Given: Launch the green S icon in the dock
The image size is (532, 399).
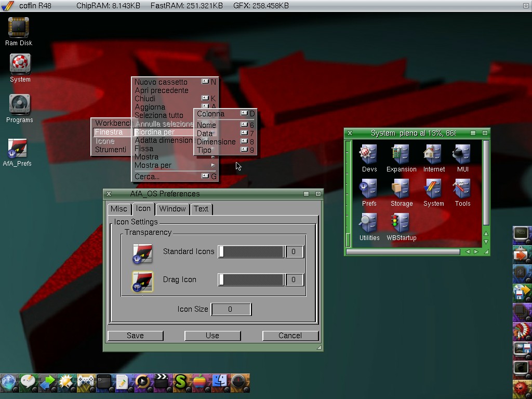Looking at the screenshot, I should [180, 383].
